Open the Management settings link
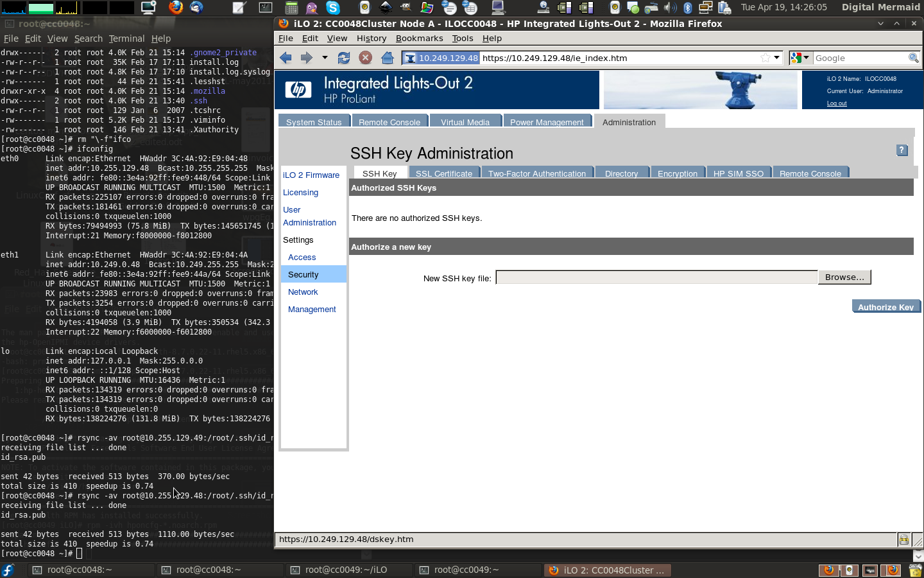This screenshot has width=924, height=578. pos(312,310)
